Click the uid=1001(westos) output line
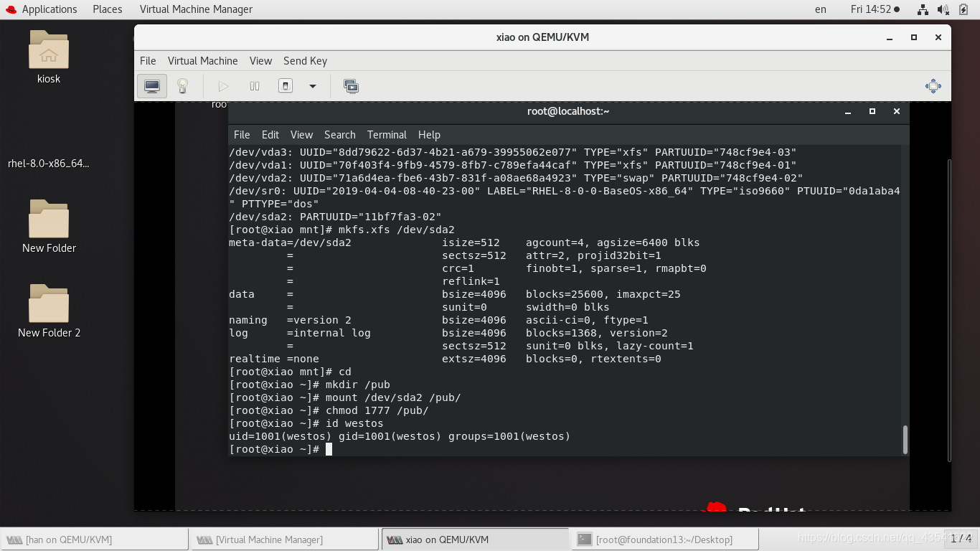Screen dimensions: 980x551 point(400,436)
